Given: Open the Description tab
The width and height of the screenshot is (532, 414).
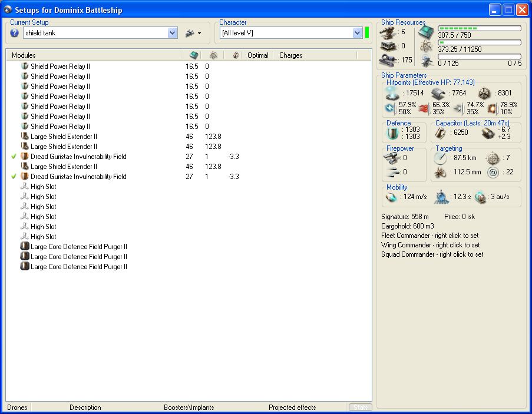Looking at the screenshot, I should (85, 407).
